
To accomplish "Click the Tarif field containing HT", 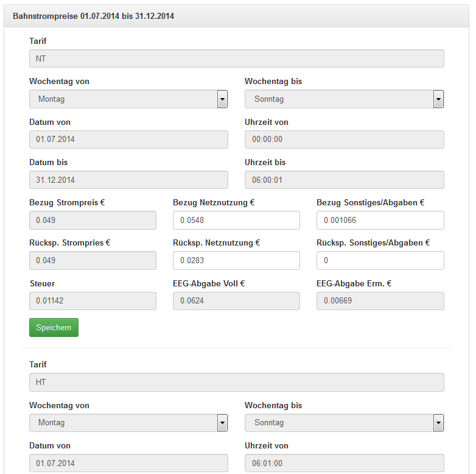I will [237, 382].
